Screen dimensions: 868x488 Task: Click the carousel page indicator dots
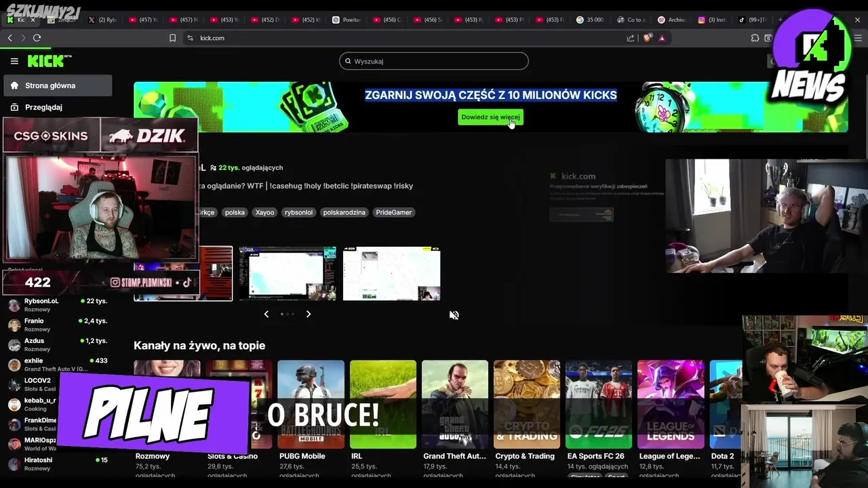287,314
